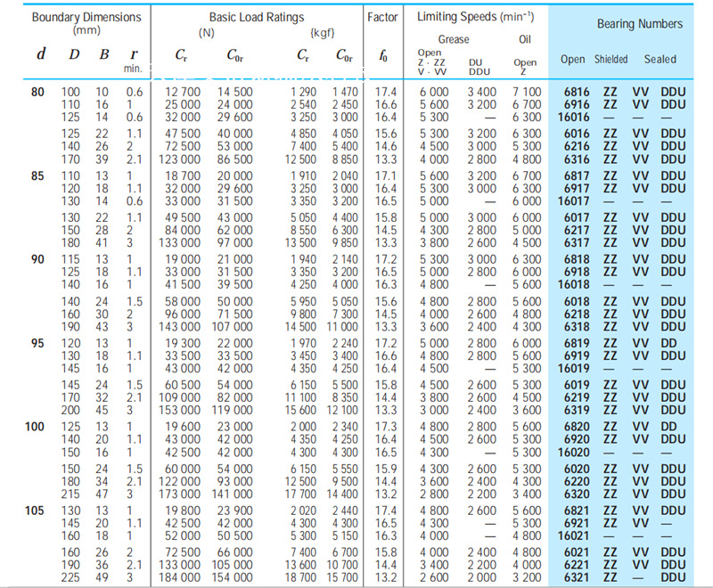Click the Grease sub-header
713x588 pixels.
[x=454, y=39]
